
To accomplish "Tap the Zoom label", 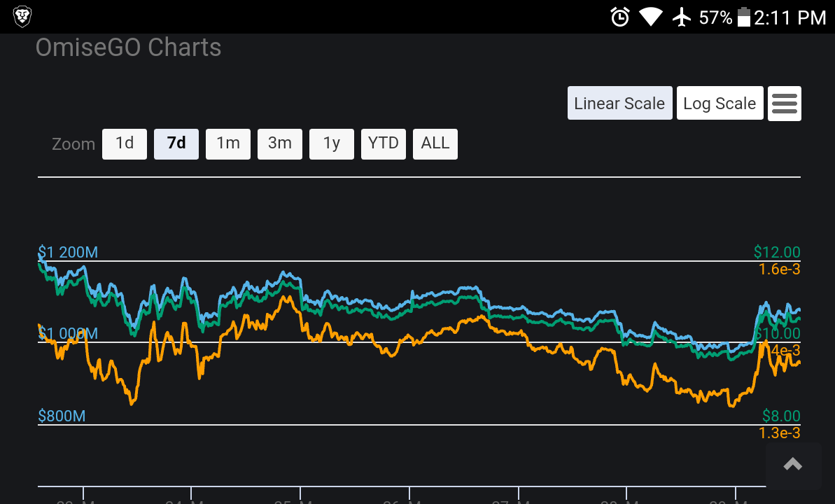I will point(73,143).
